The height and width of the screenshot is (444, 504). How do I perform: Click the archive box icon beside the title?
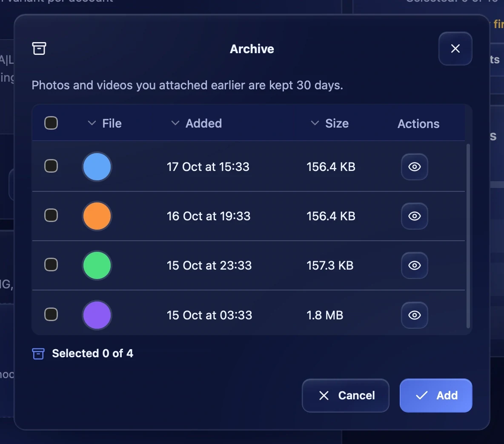click(x=39, y=49)
